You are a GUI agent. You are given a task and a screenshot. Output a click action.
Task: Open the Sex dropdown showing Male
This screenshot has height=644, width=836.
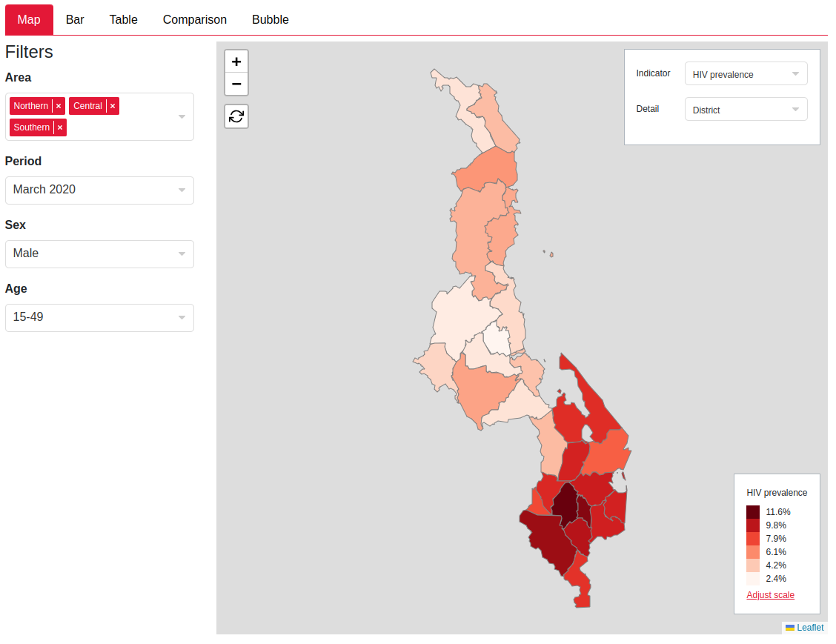(100, 253)
